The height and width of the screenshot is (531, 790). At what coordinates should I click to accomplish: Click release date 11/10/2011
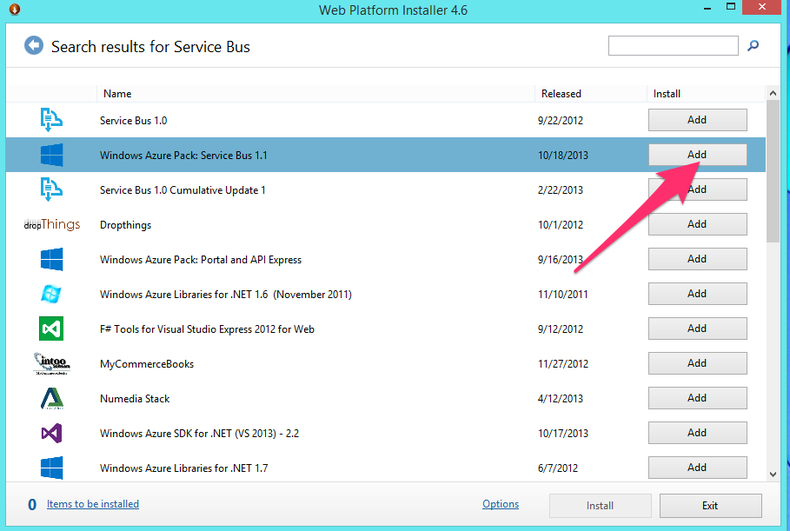(563, 294)
